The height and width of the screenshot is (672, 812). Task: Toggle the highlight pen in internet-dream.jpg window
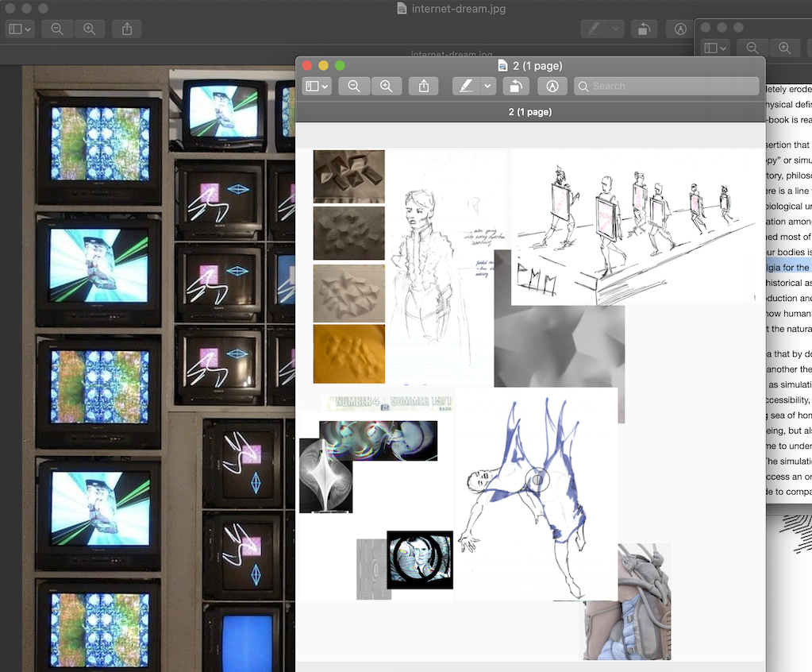pos(593,29)
